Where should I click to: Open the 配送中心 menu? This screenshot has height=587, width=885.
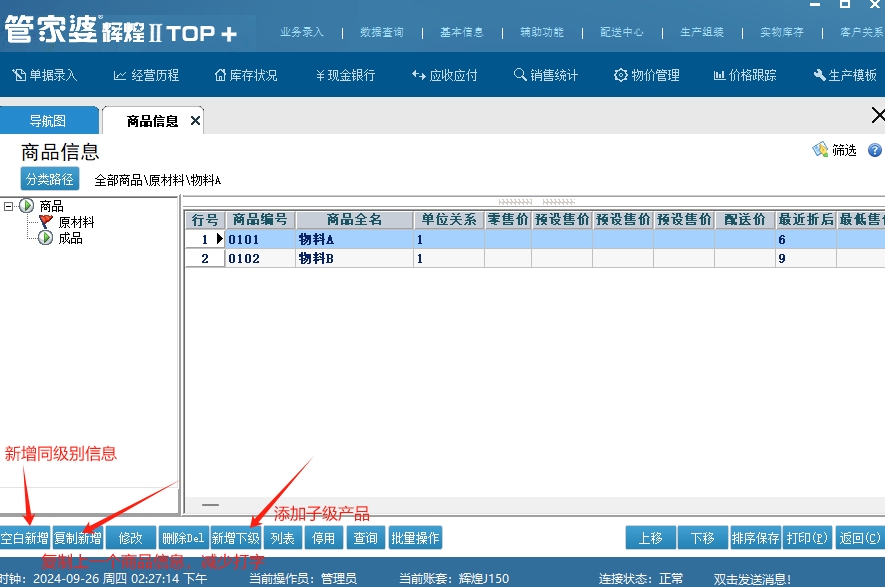point(622,32)
